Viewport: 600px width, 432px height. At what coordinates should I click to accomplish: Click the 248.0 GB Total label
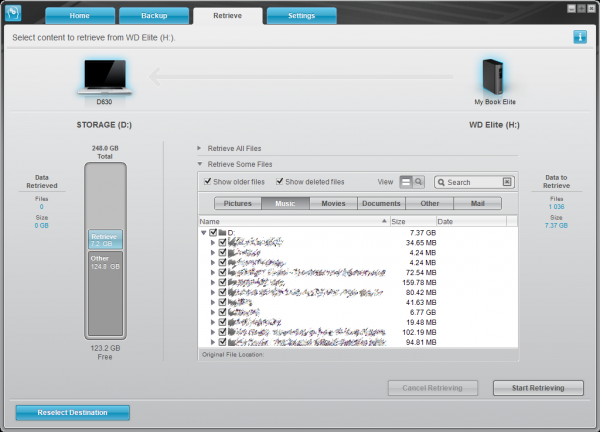pyautogui.click(x=105, y=152)
